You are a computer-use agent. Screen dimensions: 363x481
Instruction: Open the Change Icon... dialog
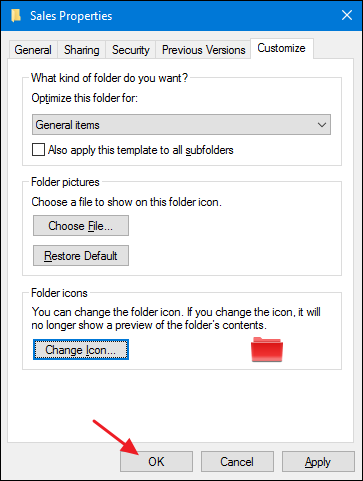click(x=81, y=350)
